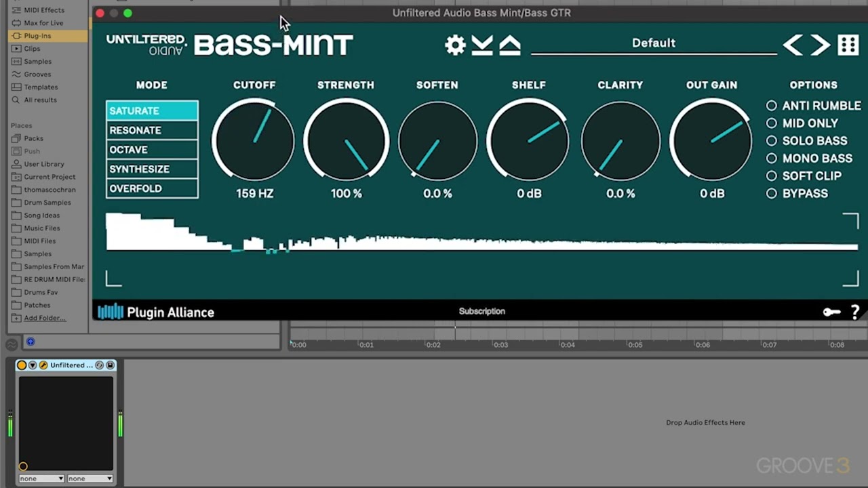Open the help question mark
The width and height of the screenshot is (868, 488).
coord(855,312)
